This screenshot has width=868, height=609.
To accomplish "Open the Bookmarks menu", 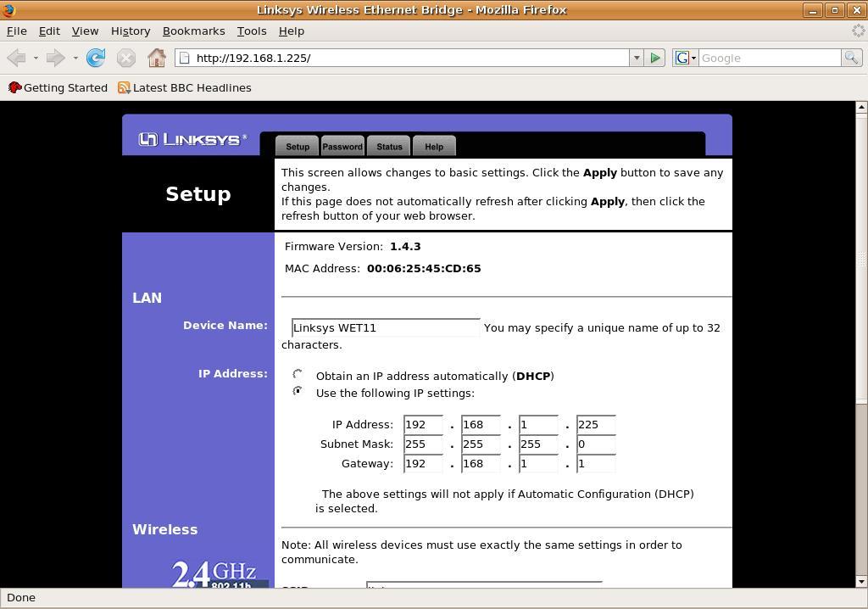I will (x=194, y=31).
